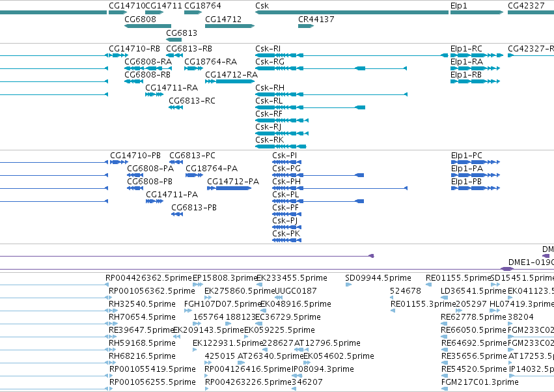Click transcript Csk-RG label

click(x=270, y=62)
